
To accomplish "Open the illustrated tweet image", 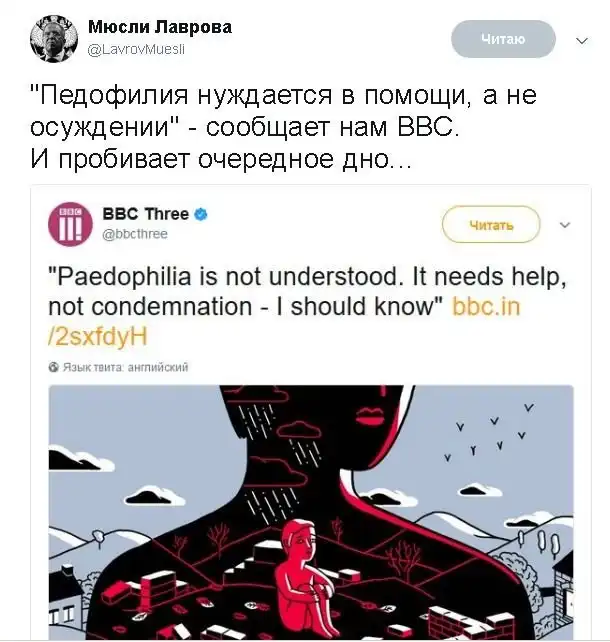I will coord(311,512).
